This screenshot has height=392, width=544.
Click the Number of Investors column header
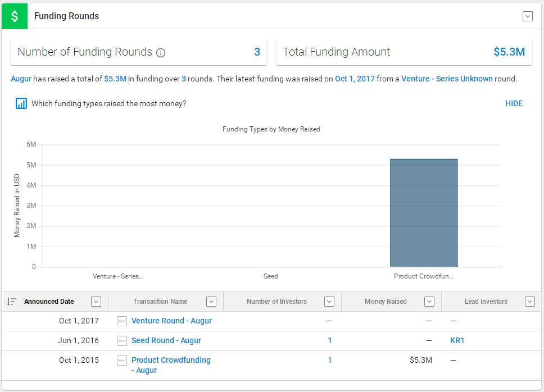pos(277,302)
